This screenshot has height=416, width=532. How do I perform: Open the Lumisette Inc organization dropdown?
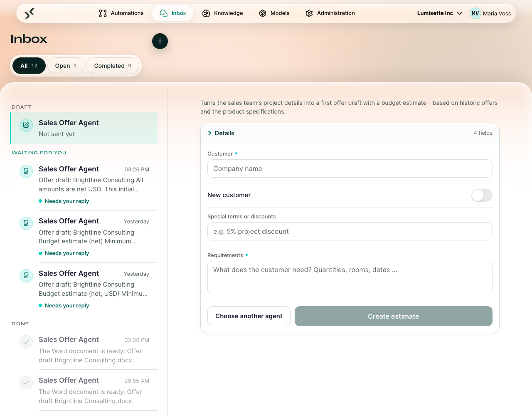pos(440,13)
